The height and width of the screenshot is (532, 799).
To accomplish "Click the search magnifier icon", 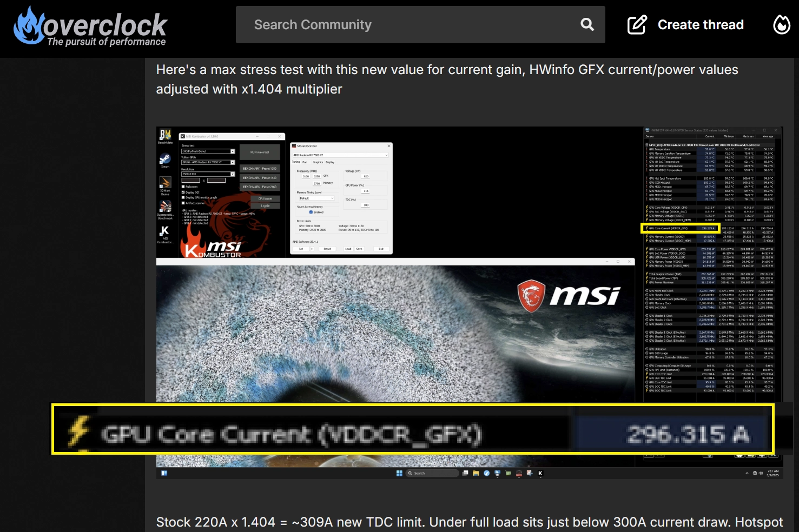I will [x=587, y=24].
